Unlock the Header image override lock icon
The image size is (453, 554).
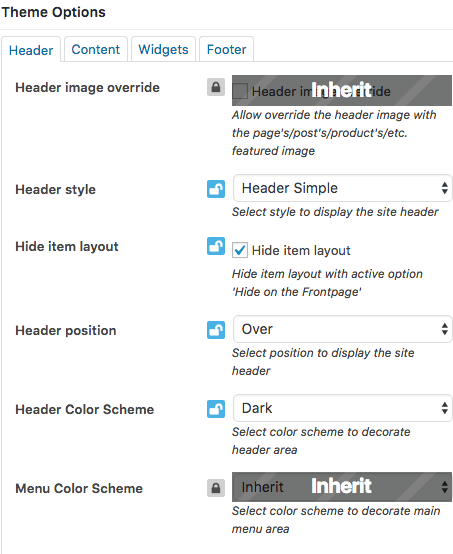(216, 87)
